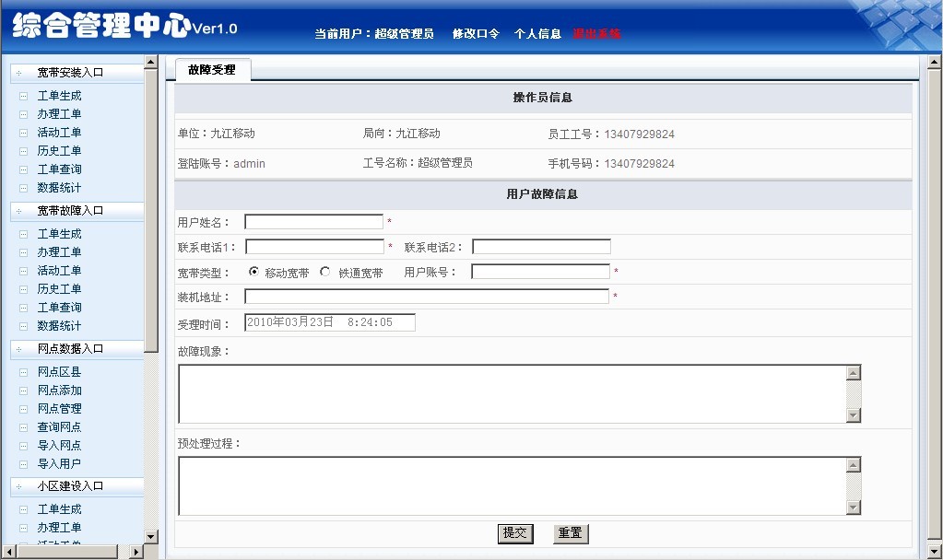
Task: Click the icon next to 网点添加
Action: (23, 391)
